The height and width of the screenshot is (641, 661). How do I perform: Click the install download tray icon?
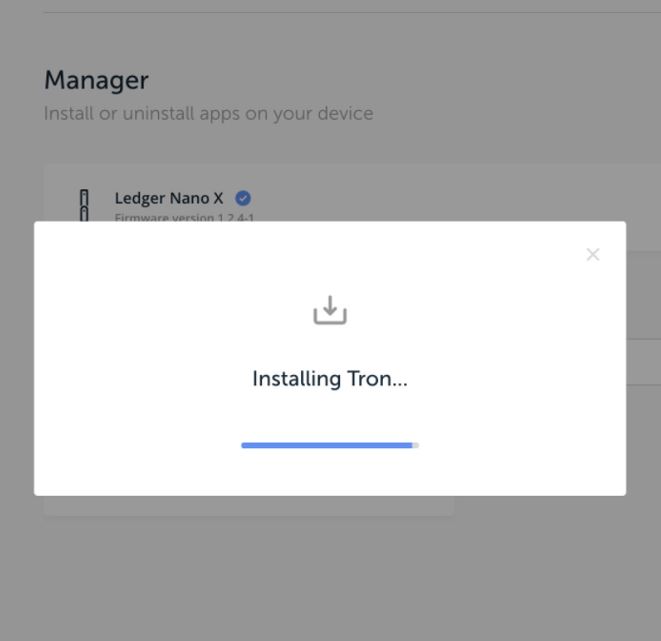(x=330, y=310)
